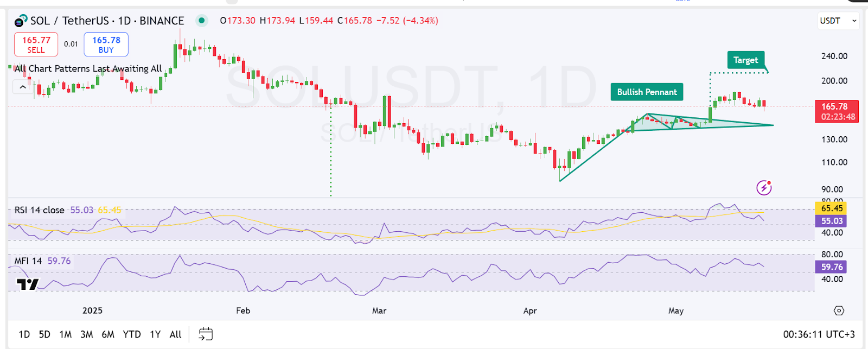Click the low price L159.44
The width and height of the screenshot is (868, 349).
(316, 21)
